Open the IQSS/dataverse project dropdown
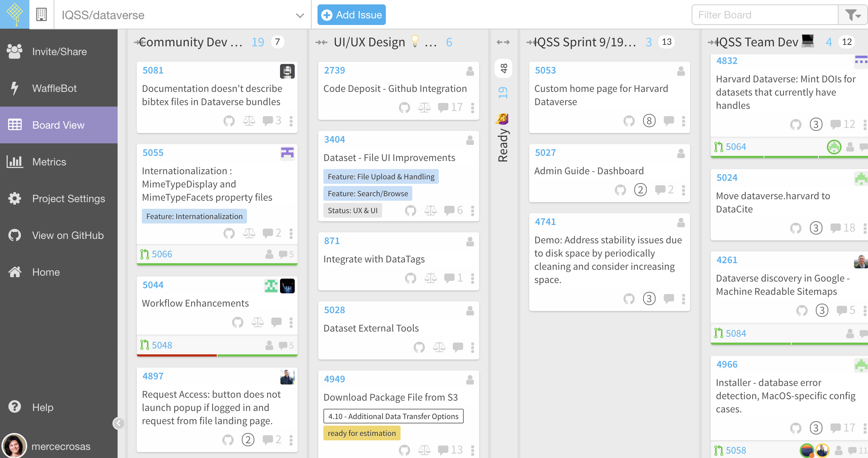 300,15
